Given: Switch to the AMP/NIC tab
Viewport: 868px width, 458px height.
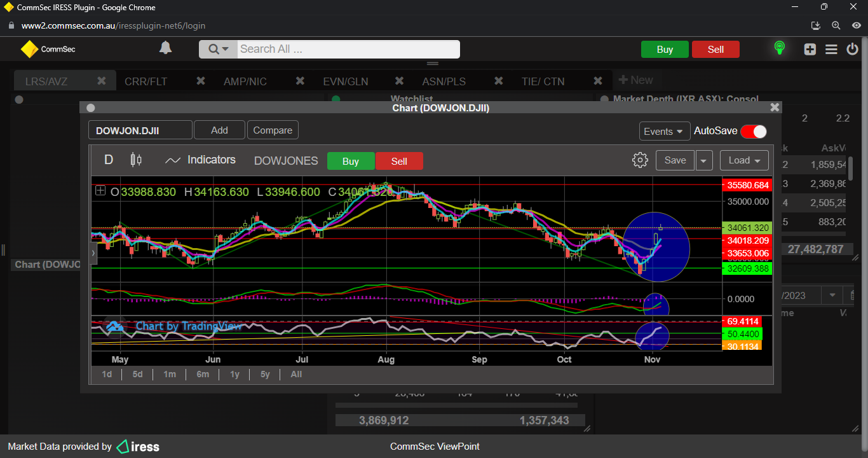Looking at the screenshot, I should (x=245, y=81).
